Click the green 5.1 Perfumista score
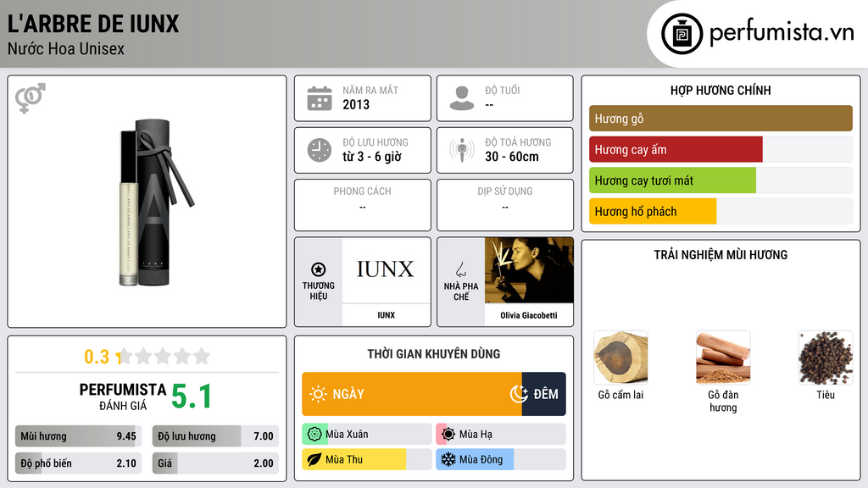 (x=192, y=396)
